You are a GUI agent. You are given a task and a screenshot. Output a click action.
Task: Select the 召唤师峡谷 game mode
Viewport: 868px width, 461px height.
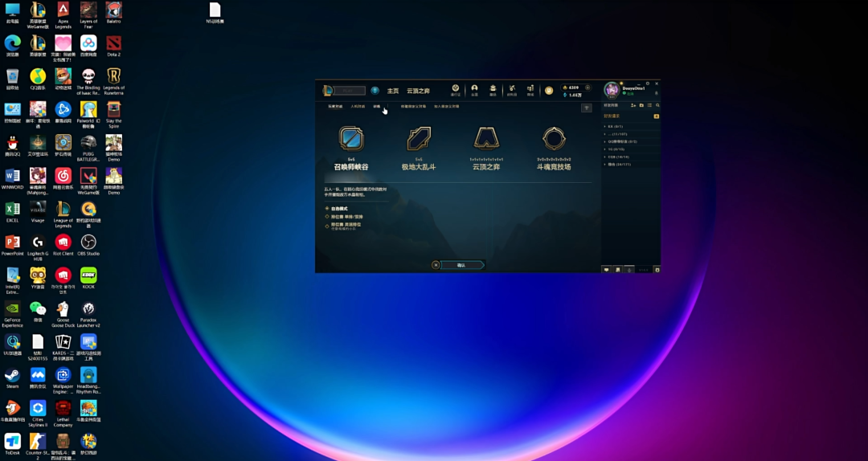(351, 148)
